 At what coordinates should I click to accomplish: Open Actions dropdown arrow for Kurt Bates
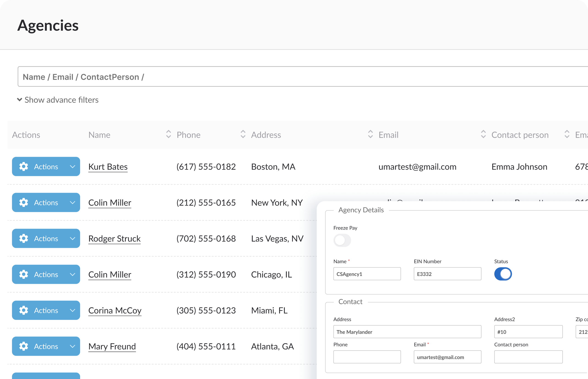72,167
